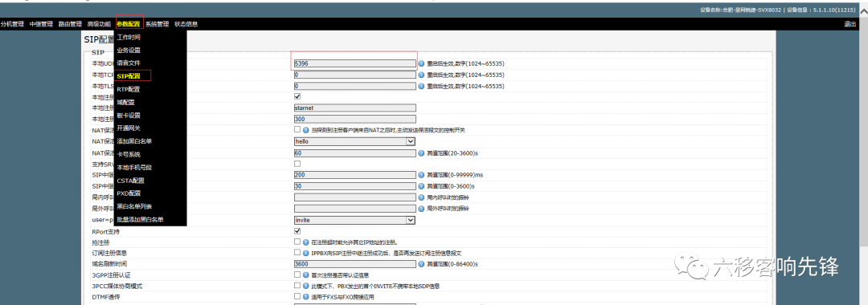Open the hello keepalive dropdown

[x=354, y=141]
